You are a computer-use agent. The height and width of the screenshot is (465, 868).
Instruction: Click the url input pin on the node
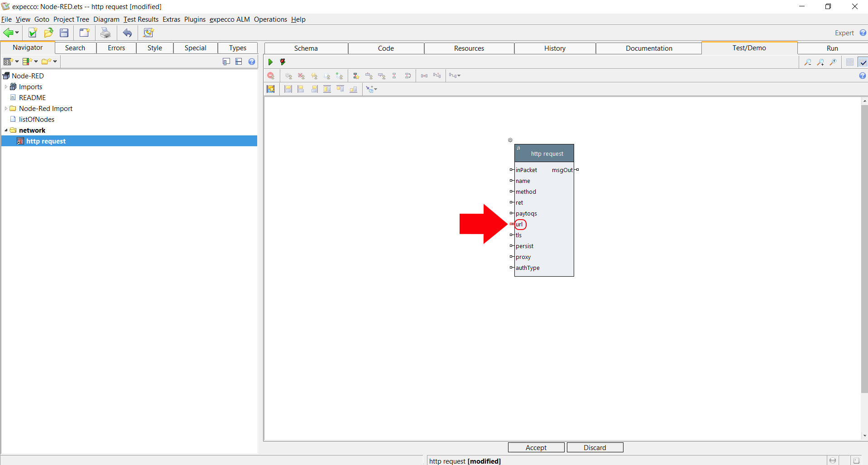(x=512, y=224)
